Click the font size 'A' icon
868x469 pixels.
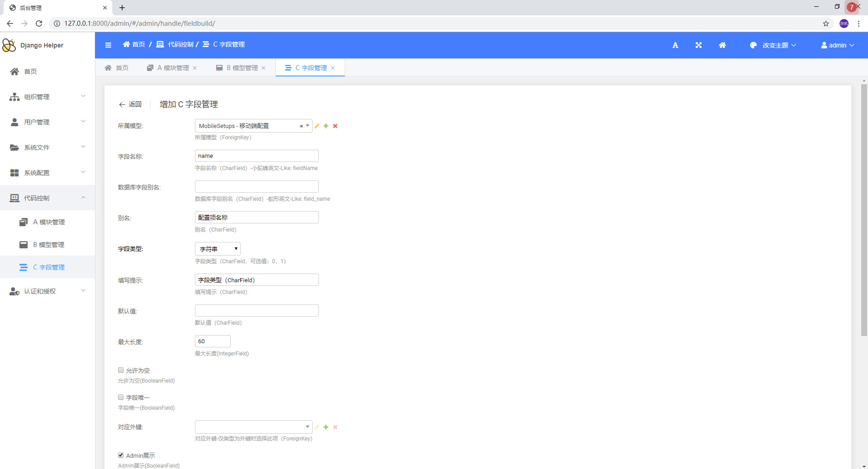tap(675, 45)
